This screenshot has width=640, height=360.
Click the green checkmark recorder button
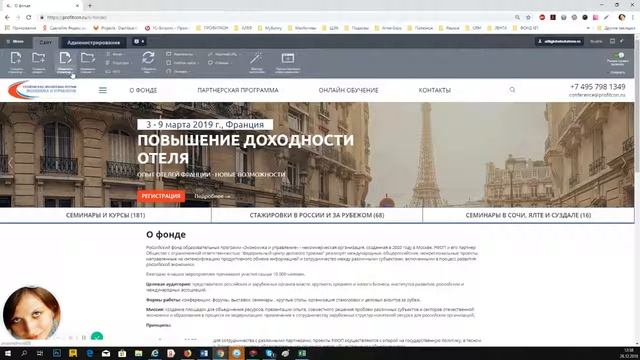click(97, 337)
